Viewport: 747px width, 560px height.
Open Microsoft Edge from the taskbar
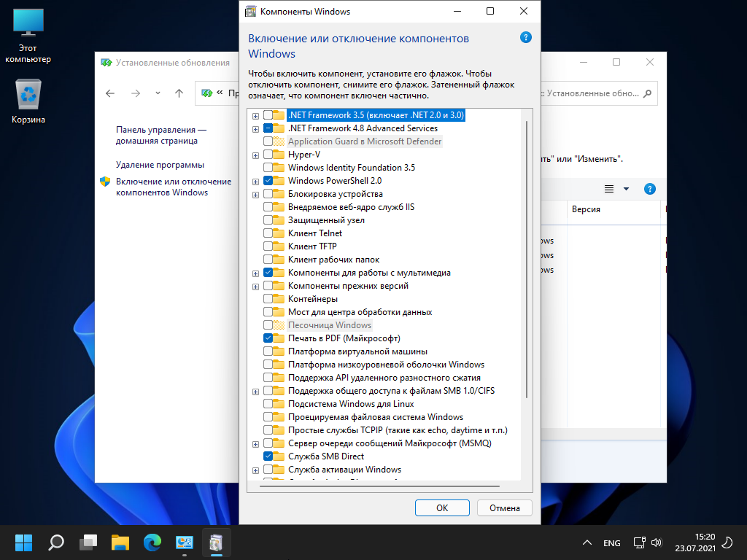(x=152, y=542)
